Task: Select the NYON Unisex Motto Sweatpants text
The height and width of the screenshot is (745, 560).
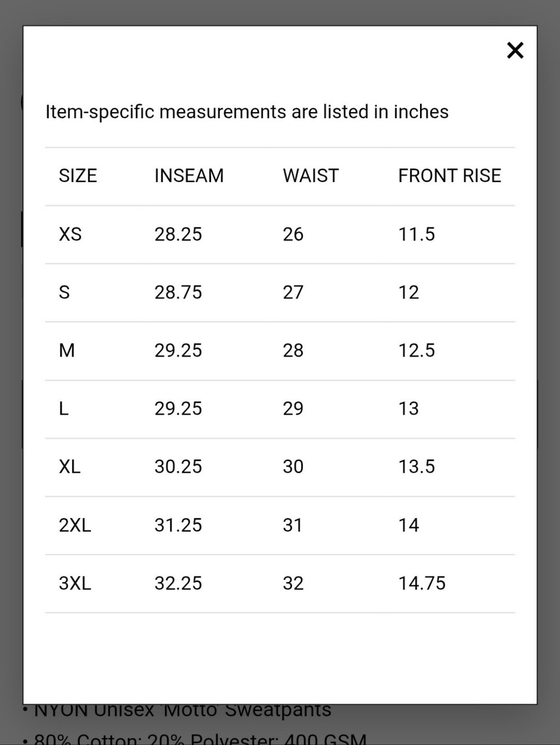Action: click(x=183, y=710)
